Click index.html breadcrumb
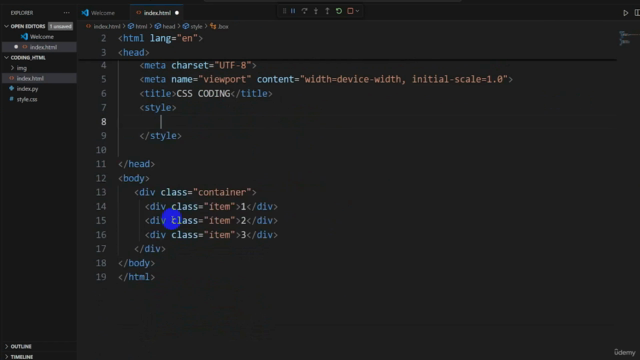640x360 pixels. pos(107,26)
